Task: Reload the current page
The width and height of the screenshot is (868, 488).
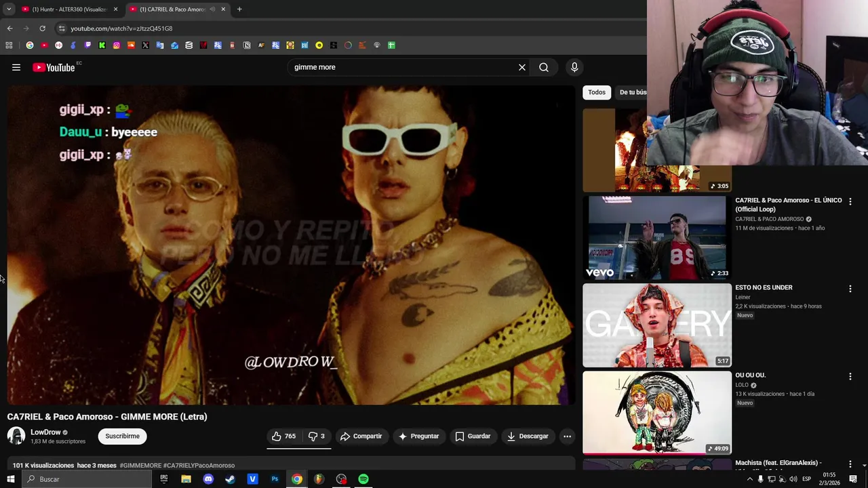Action: click(x=42, y=28)
